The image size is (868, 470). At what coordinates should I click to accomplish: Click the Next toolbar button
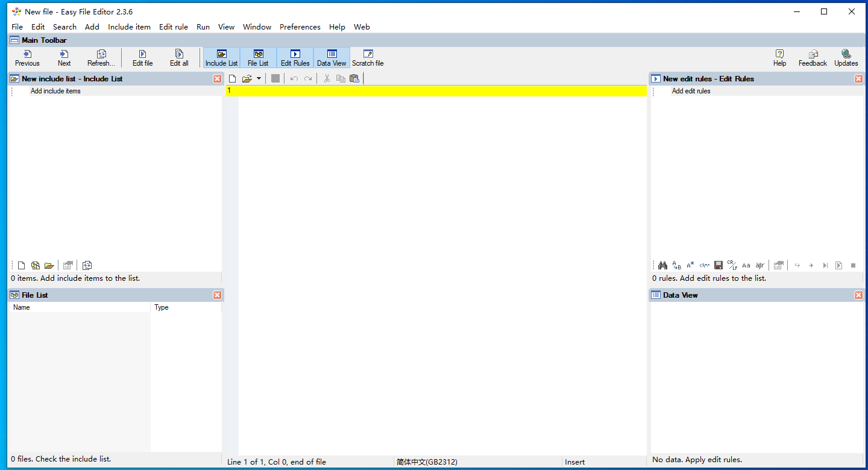tap(64, 58)
